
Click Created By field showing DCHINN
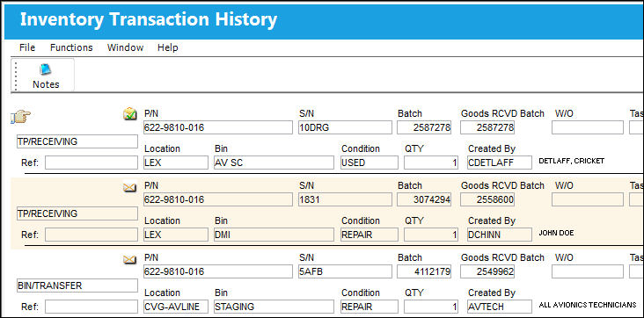point(500,235)
